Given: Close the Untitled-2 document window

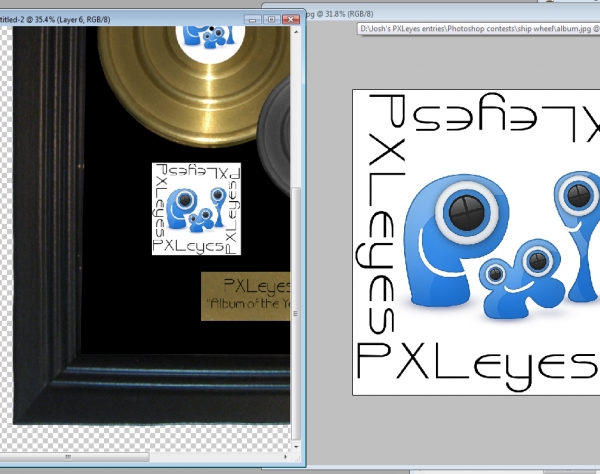Looking at the screenshot, I should coord(291,20).
